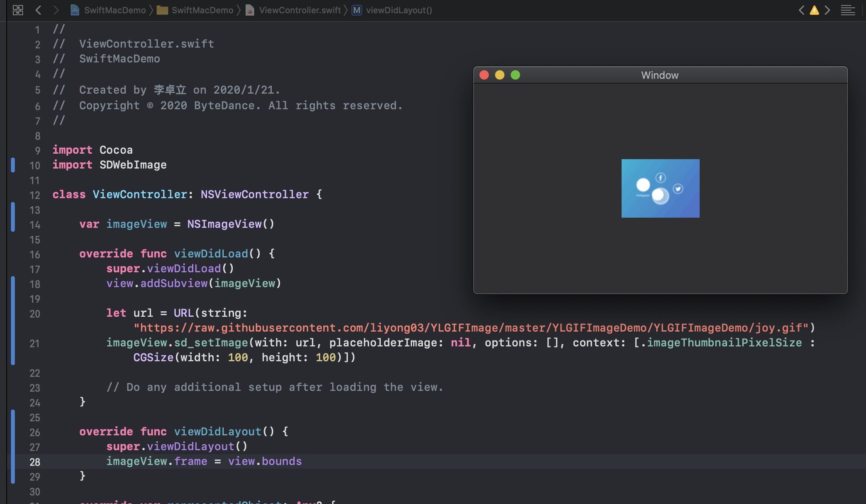The height and width of the screenshot is (504, 866).
Task: Expand the chevron after ViewController.swift
Action: [x=346, y=10]
